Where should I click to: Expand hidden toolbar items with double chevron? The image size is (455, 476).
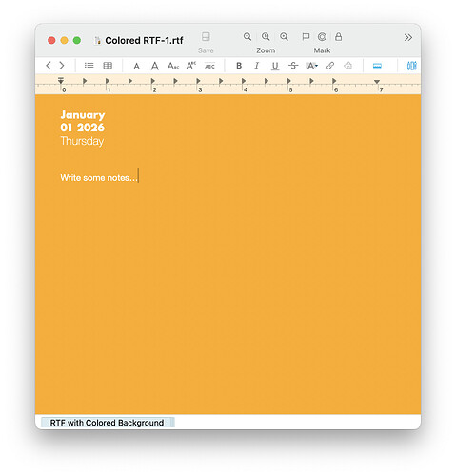point(408,37)
